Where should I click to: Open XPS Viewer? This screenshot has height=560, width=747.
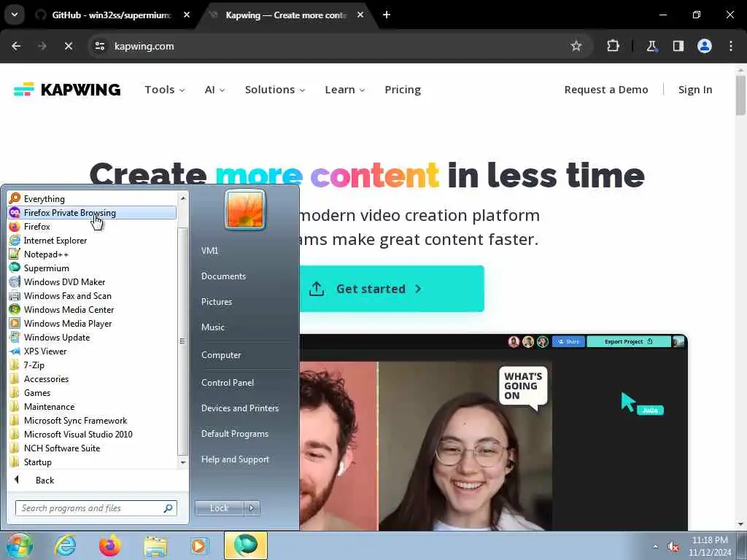click(45, 351)
